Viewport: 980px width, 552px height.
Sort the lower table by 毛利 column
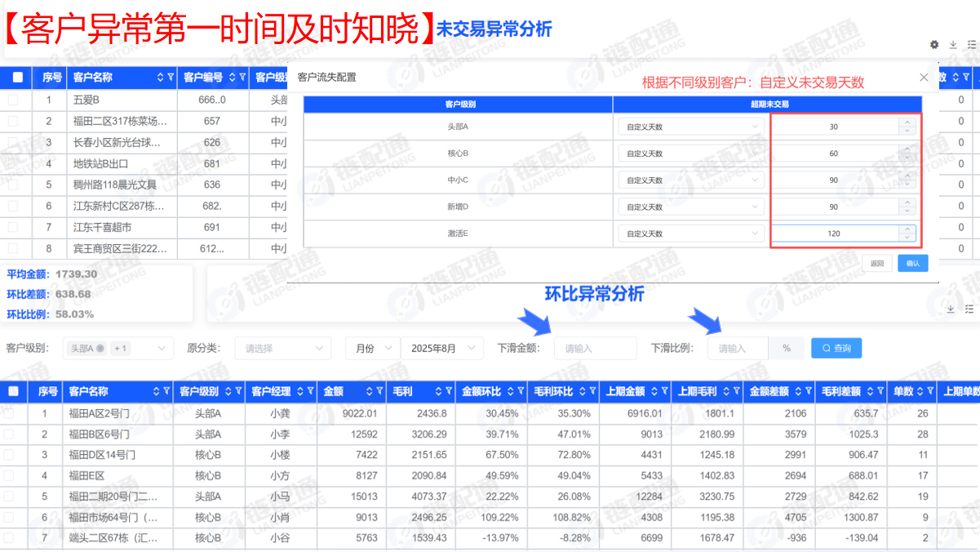tap(440, 392)
